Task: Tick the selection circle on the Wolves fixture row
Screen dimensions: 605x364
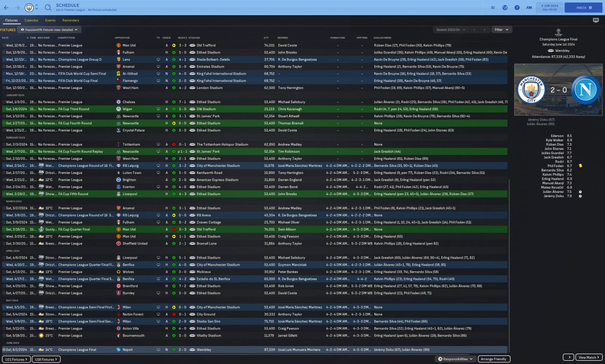Action: 4,272
